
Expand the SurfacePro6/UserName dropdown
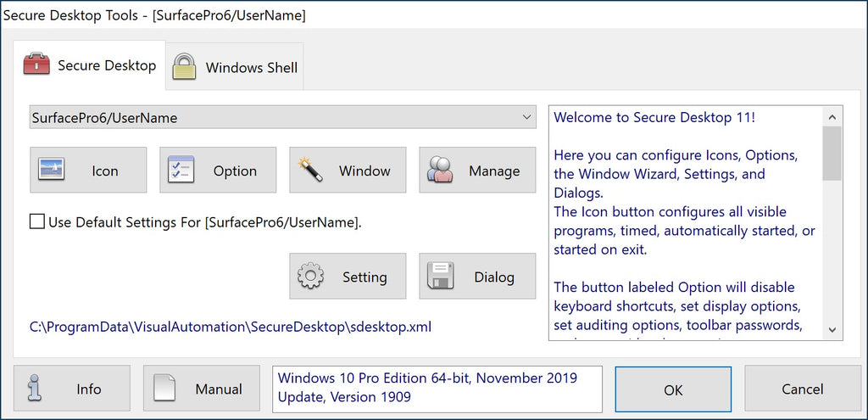coord(526,117)
